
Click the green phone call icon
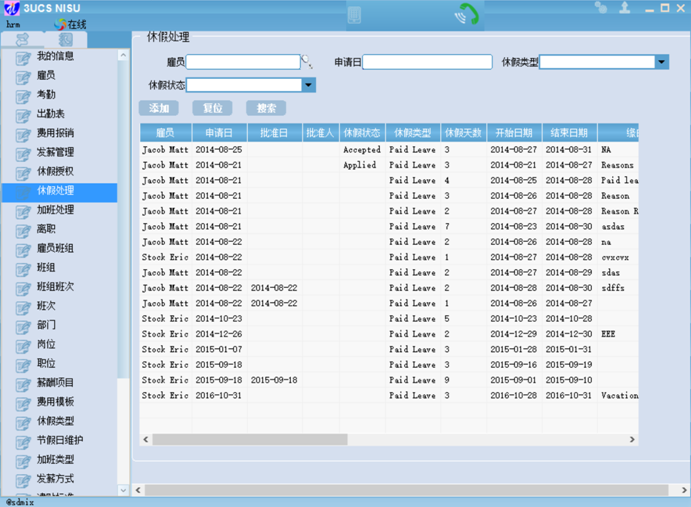point(467,14)
